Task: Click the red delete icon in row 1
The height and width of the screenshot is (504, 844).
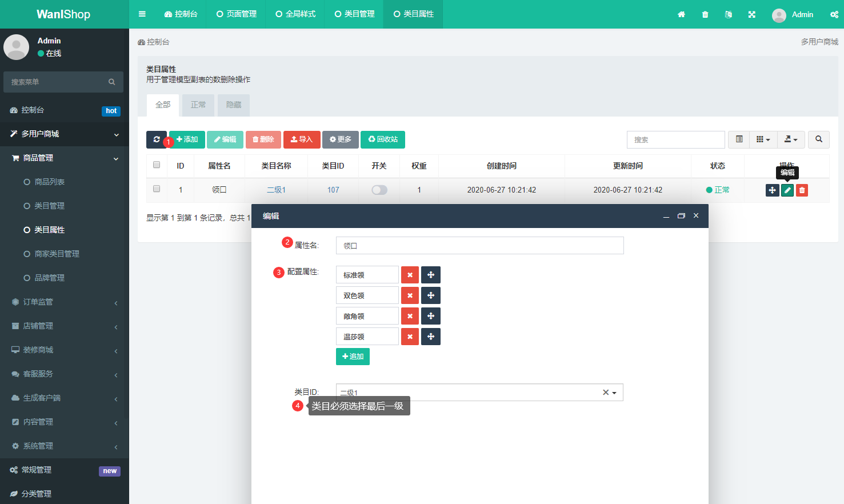Action: pos(802,190)
